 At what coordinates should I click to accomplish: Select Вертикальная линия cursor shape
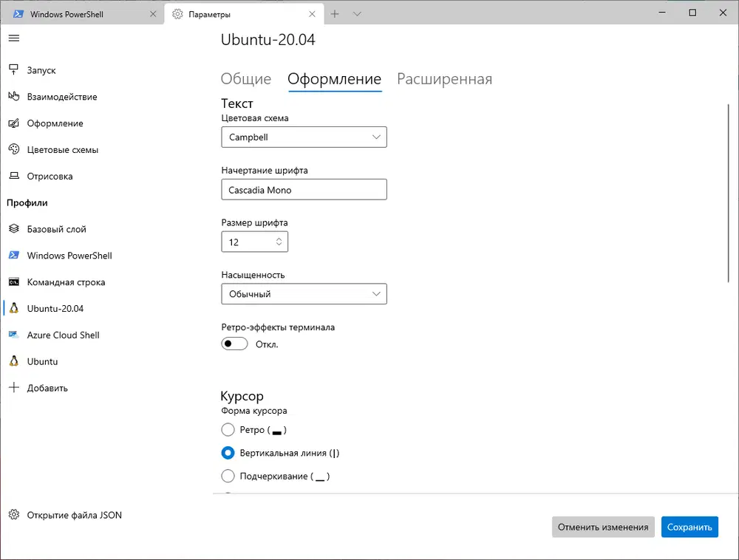[x=228, y=453]
